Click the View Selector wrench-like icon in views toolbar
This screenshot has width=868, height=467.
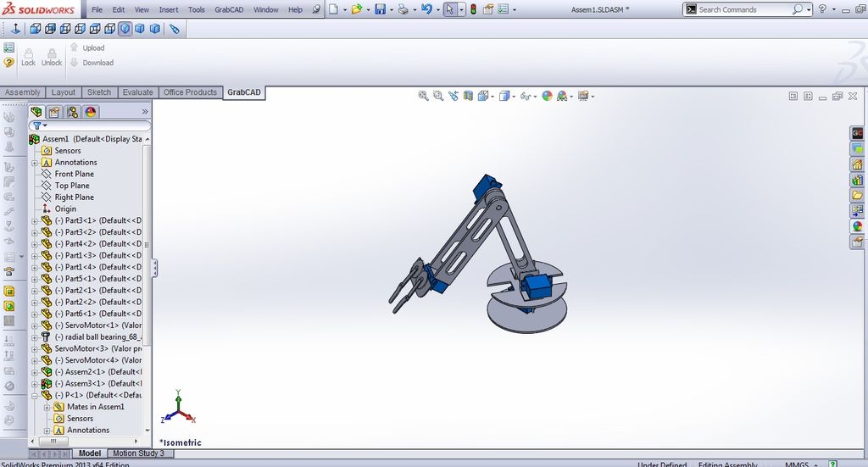click(175, 29)
